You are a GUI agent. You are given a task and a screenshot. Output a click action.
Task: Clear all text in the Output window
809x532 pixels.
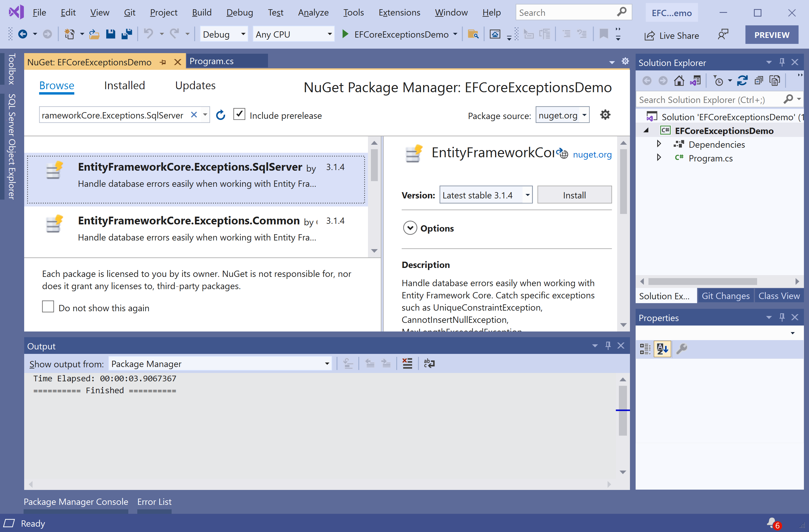click(407, 363)
